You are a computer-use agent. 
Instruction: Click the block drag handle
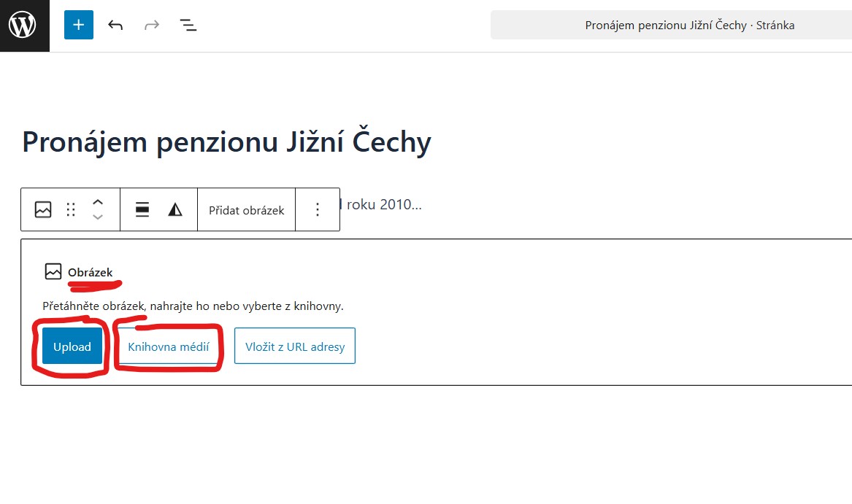71,210
